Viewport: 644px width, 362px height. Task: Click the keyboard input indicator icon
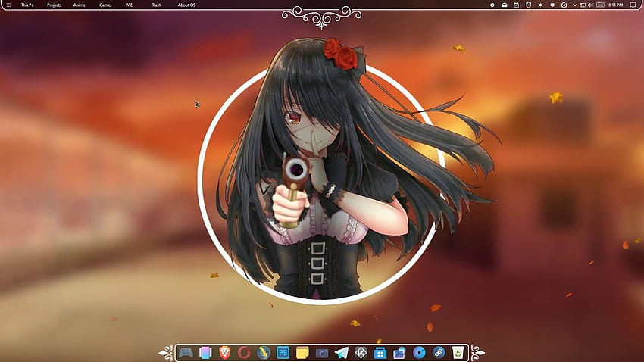[601, 5]
